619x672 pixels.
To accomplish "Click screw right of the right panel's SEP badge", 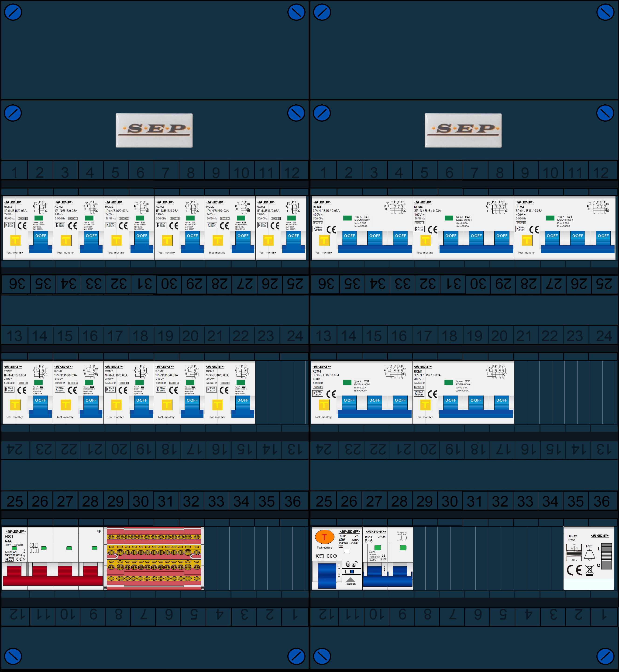I will [x=605, y=113].
